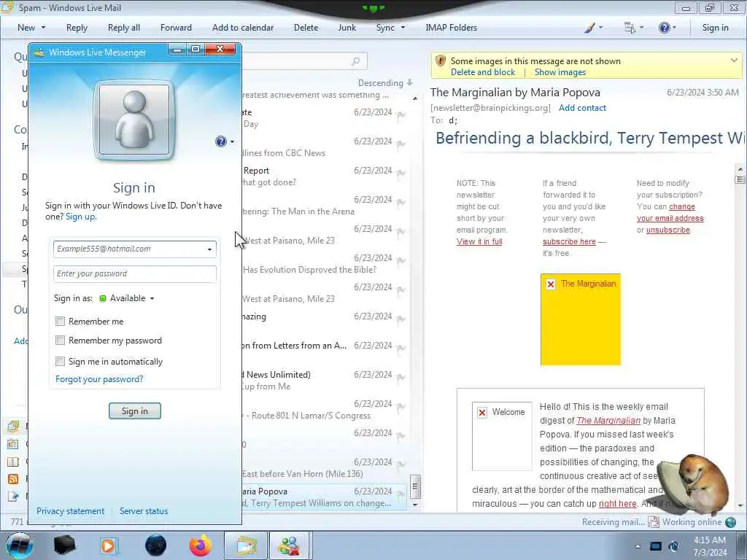Open the 'Server status' link
Image resolution: width=747 pixels, height=560 pixels.
pos(144,511)
